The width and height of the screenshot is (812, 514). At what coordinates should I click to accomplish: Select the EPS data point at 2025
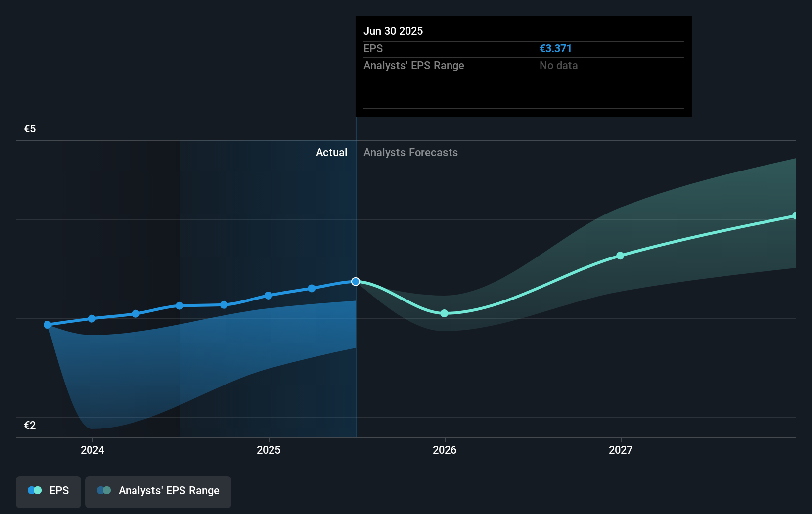pyautogui.click(x=268, y=296)
